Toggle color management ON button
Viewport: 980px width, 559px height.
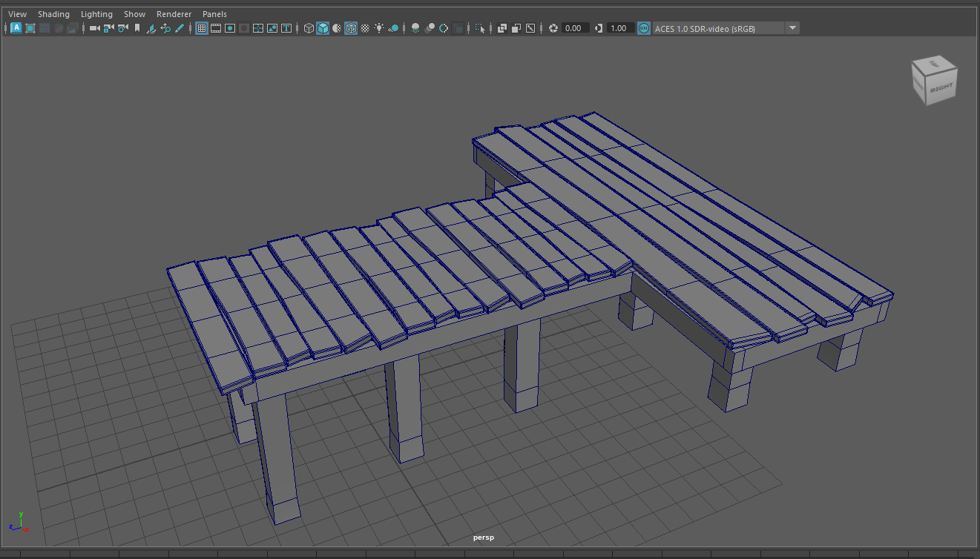[643, 28]
